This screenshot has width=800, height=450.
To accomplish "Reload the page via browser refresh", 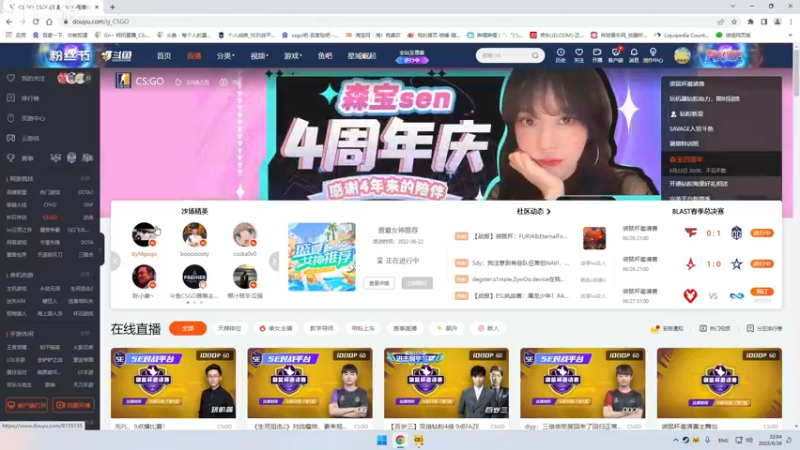I will [36, 21].
